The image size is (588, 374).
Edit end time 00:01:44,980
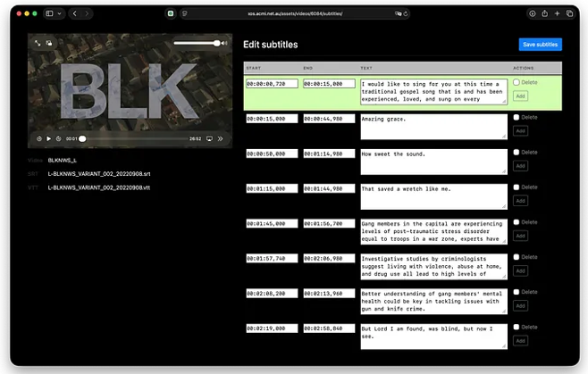[x=329, y=188]
